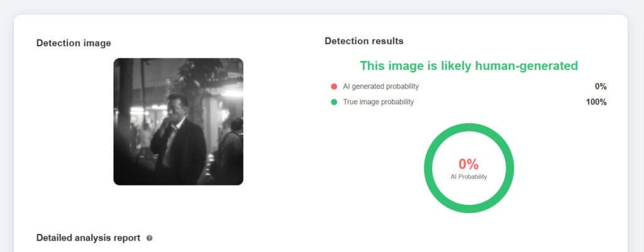Select the 'AI Probability' label inside the donut

(x=469, y=177)
